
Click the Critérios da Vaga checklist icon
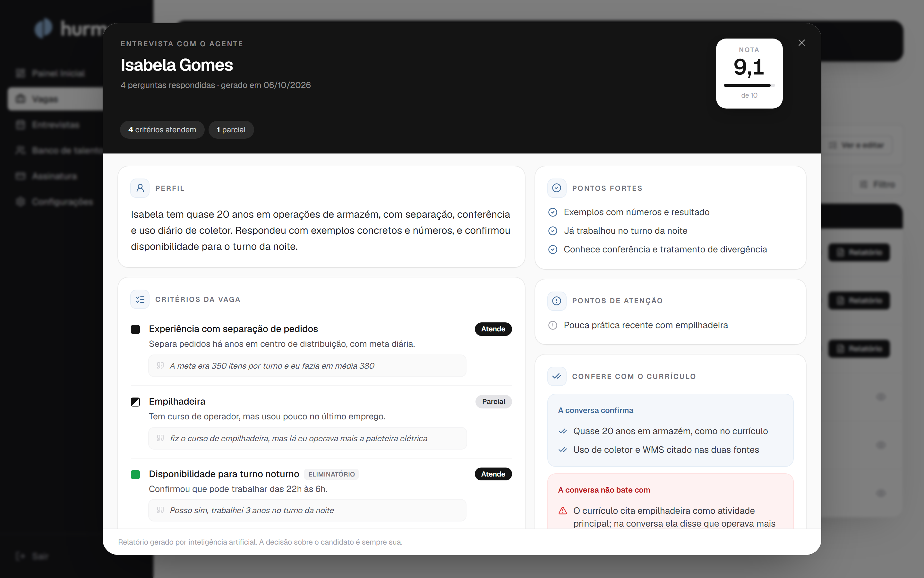coord(140,299)
